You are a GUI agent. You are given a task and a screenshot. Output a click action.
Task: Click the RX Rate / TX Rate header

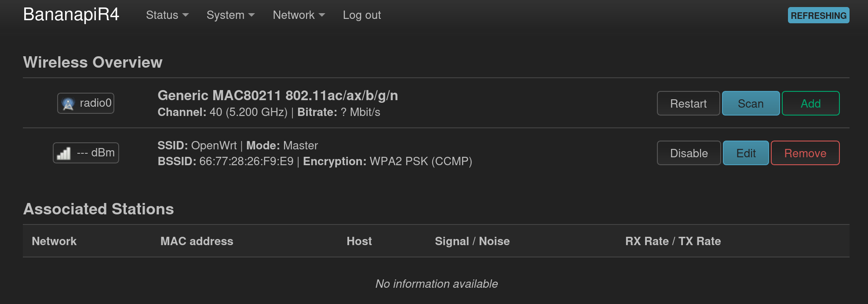click(x=673, y=241)
